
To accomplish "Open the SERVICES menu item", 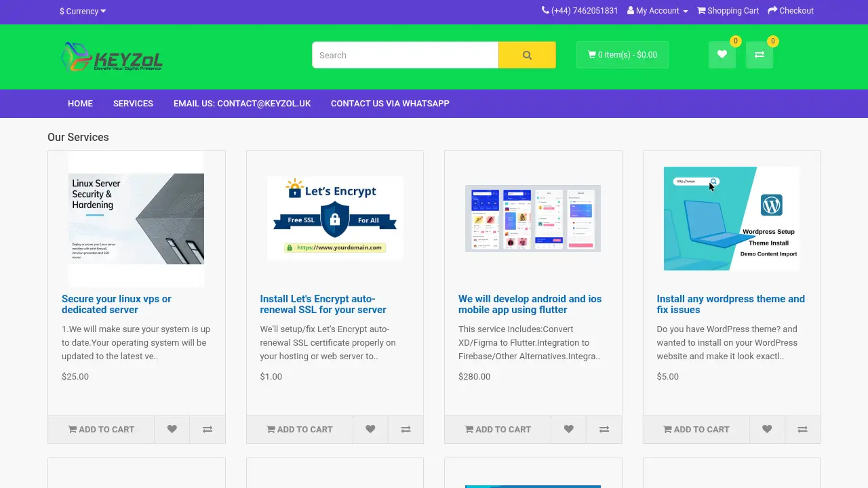I will (133, 104).
